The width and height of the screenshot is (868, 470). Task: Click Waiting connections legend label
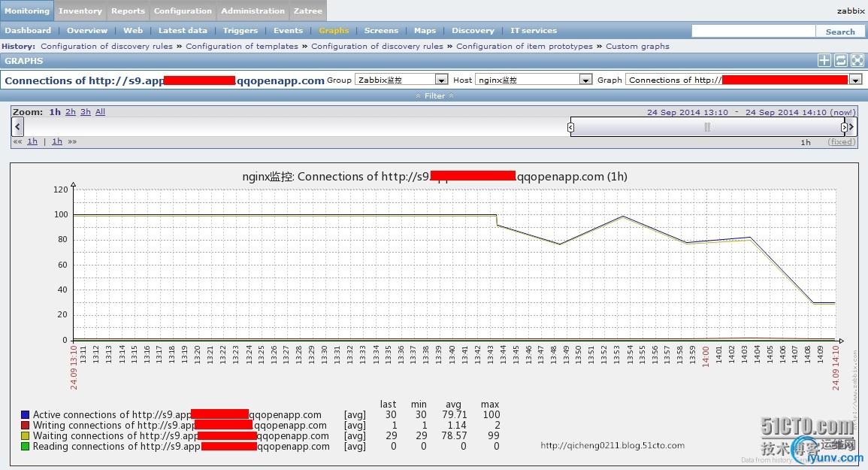(x=181, y=435)
